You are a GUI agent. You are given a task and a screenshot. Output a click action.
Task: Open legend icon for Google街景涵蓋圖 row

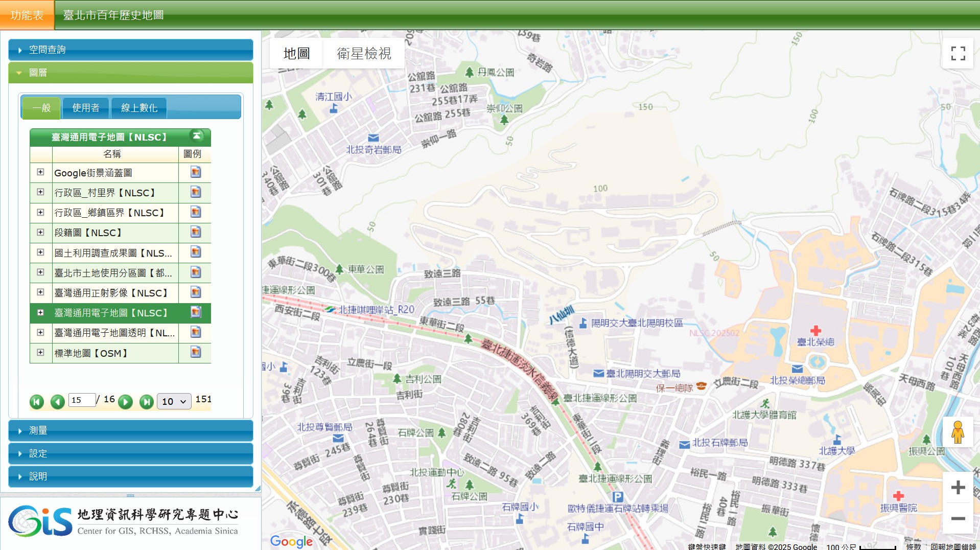click(195, 172)
